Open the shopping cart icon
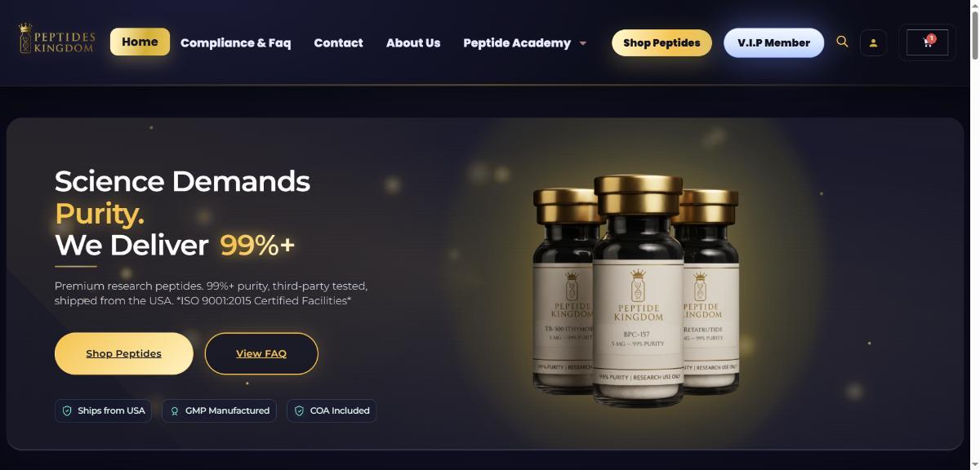980x470 pixels. [928, 42]
